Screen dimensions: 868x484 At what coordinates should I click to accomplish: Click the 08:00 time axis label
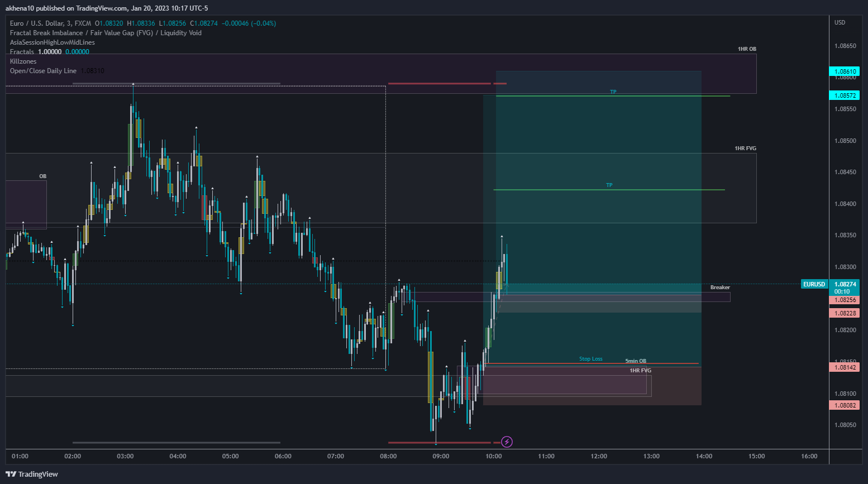(388, 456)
